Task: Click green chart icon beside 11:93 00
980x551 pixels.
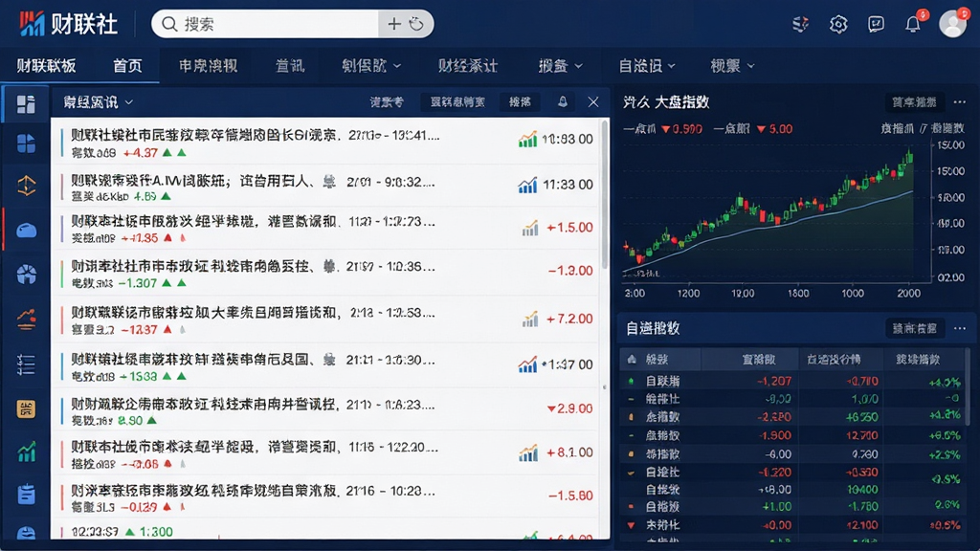Action: click(x=527, y=140)
